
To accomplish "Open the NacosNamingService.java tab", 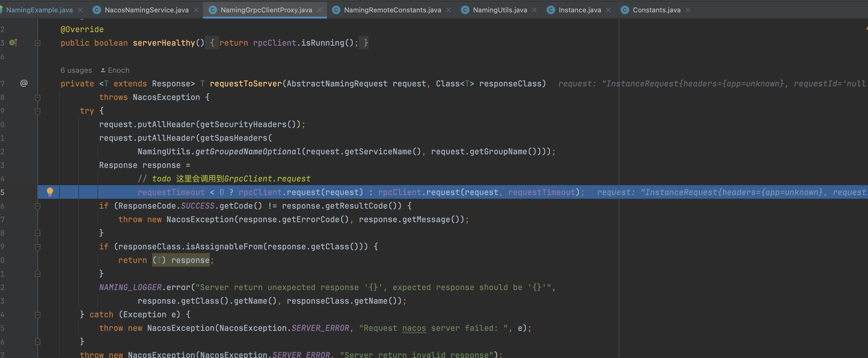I will point(147,10).
